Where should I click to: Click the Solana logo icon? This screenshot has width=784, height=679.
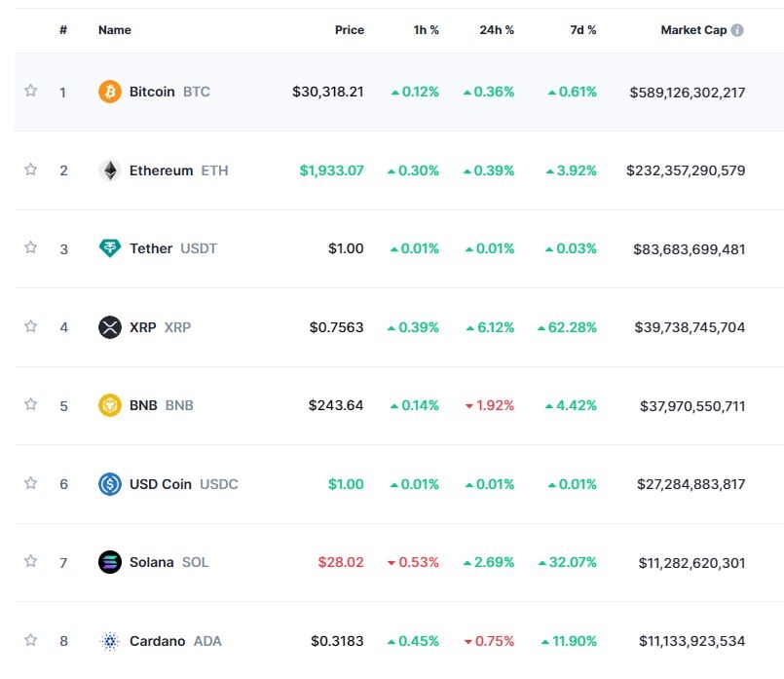[x=110, y=562]
